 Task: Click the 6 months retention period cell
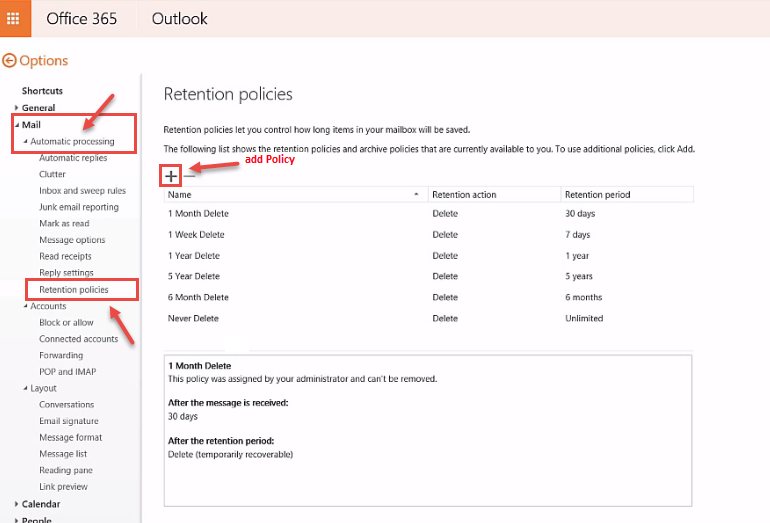[x=583, y=298]
